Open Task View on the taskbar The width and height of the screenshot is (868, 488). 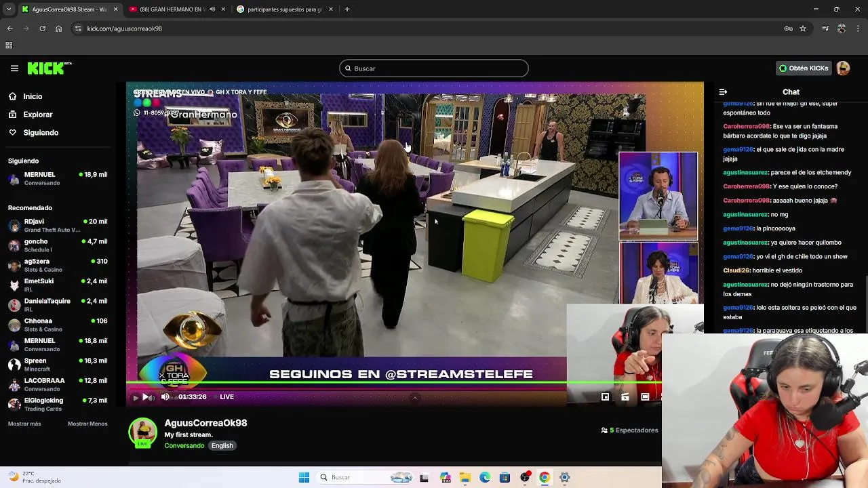coord(424,477)
